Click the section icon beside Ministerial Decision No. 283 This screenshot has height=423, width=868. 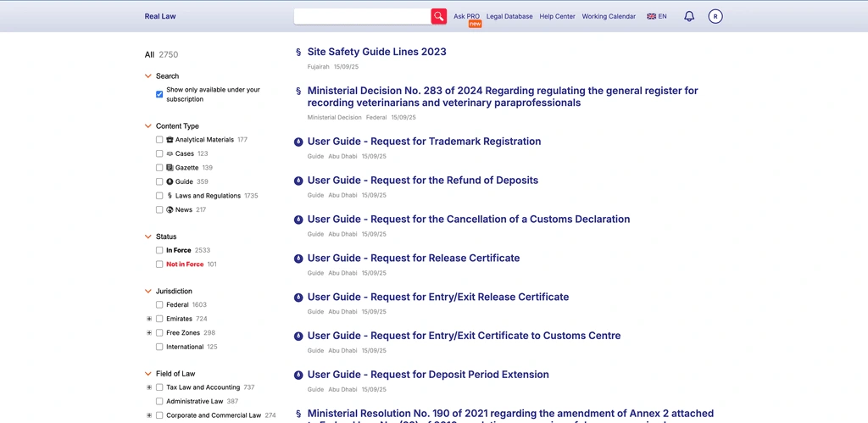[298, 91]
